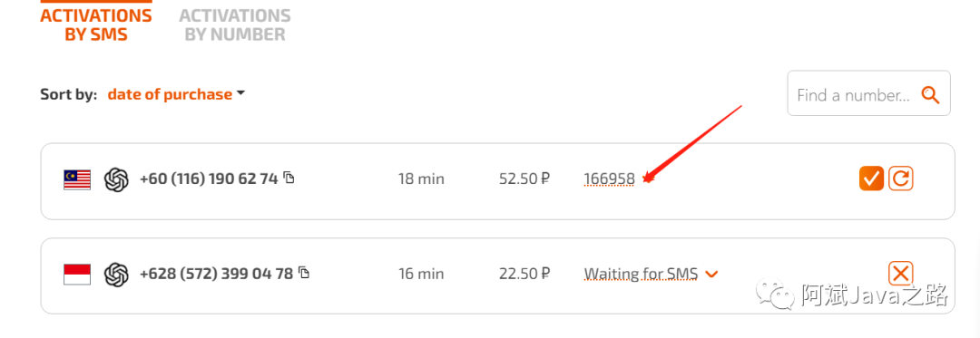Copy the +628 Indonesia number

click(304, 272)
